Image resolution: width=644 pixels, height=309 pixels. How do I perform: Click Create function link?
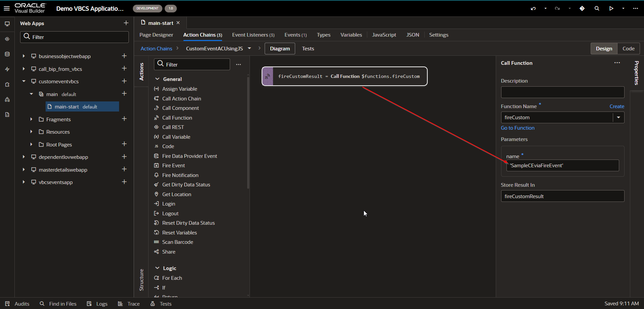[x=617, y=106]
